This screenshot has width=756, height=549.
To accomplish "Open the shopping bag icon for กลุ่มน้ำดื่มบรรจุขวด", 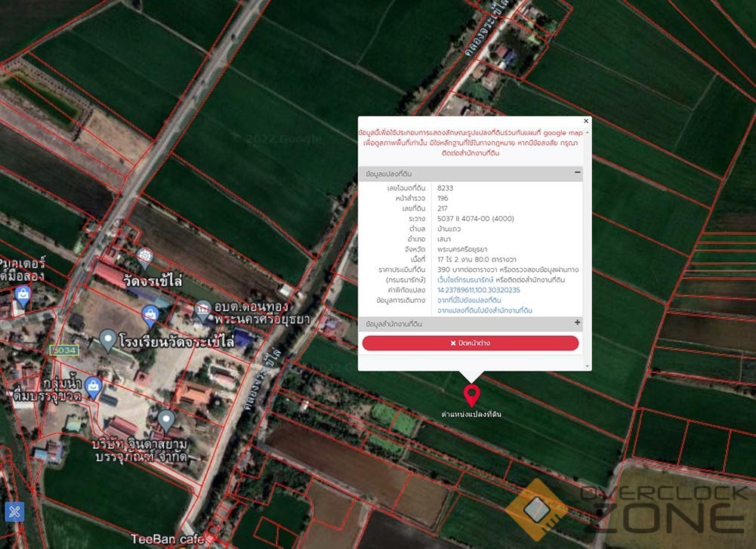I will point(94,387).
